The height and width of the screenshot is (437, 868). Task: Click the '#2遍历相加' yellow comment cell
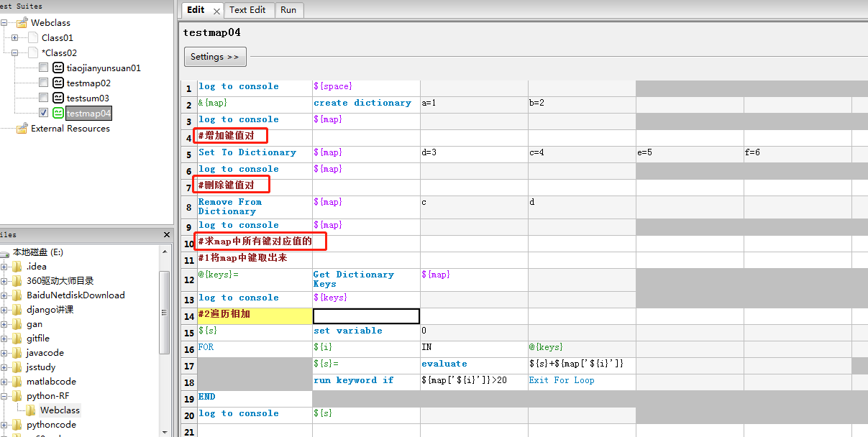click(255, 316)
